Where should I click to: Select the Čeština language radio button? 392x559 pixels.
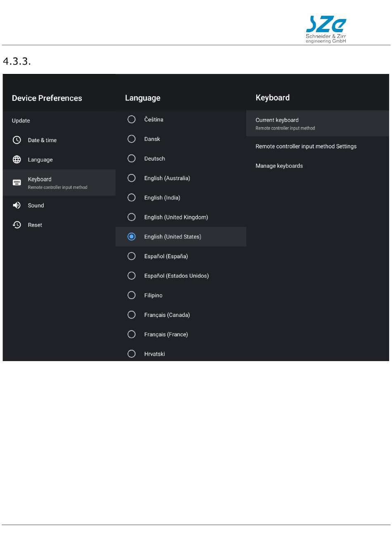pyautogui.click(x=132, y=119)
